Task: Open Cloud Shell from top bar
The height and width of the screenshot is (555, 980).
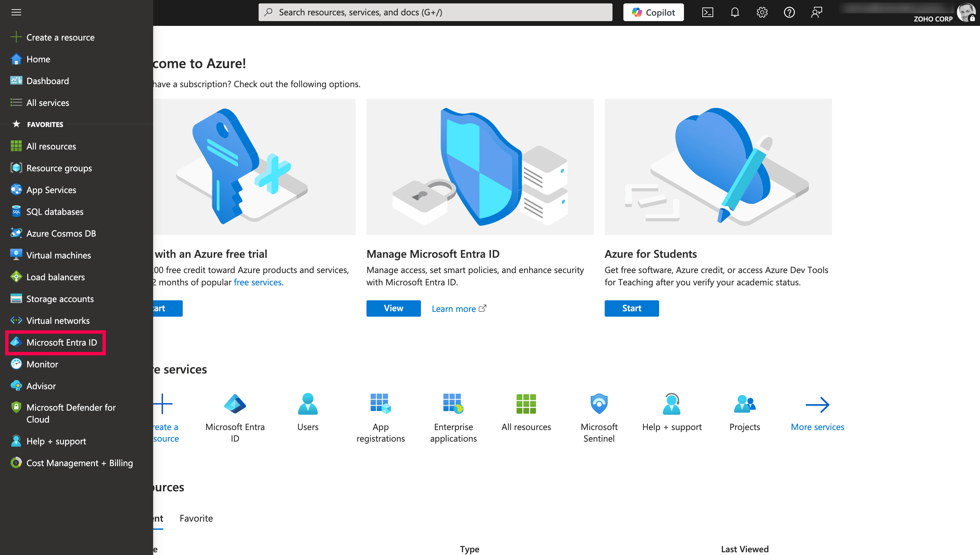Action: coord(707,12)
